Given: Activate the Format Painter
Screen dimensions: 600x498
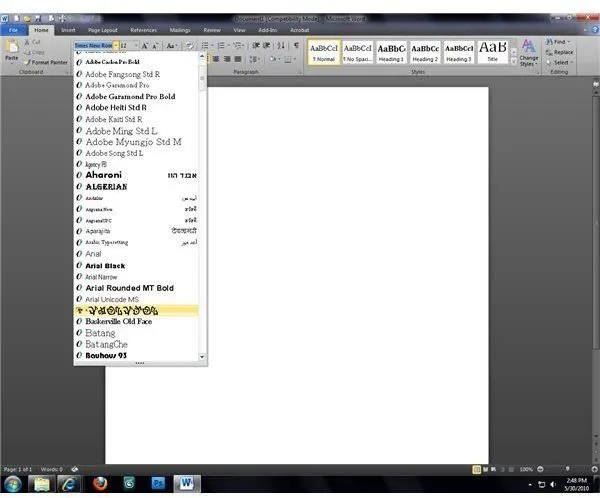Looking at the screenshot, I should [46, 62].
